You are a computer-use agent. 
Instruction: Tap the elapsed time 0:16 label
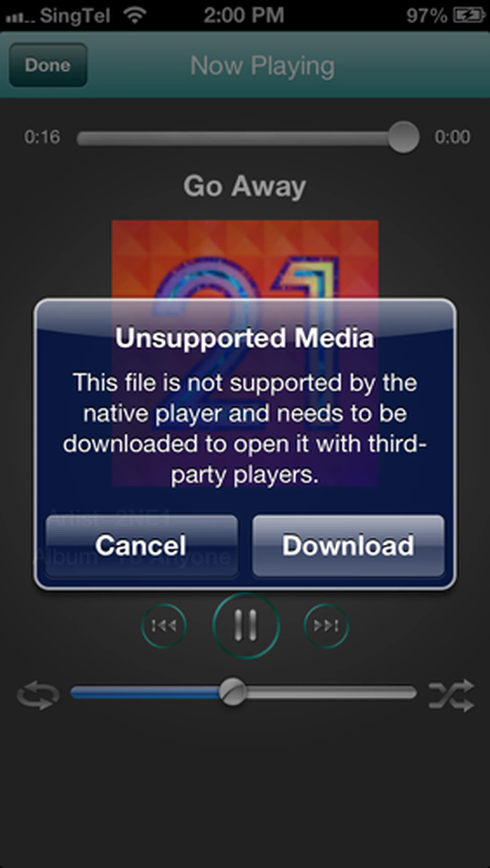pos(42,137)
